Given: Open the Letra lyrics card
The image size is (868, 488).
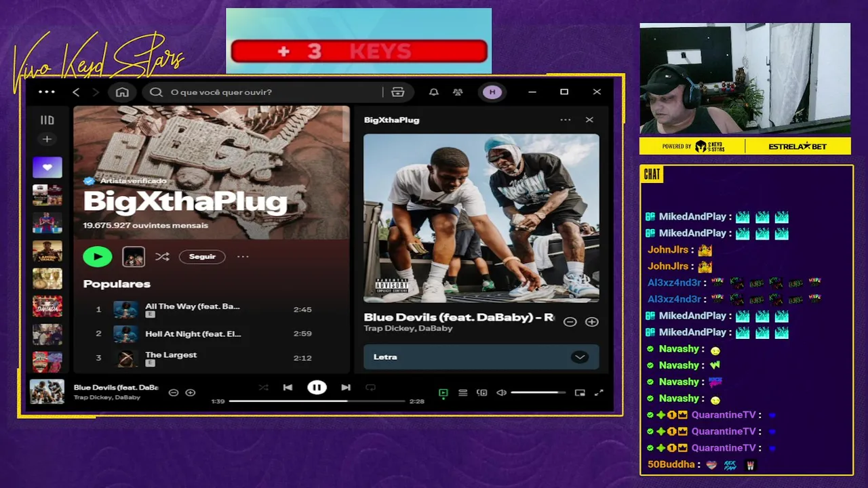Looking at the screenshot, I should [x=481, y=357].
